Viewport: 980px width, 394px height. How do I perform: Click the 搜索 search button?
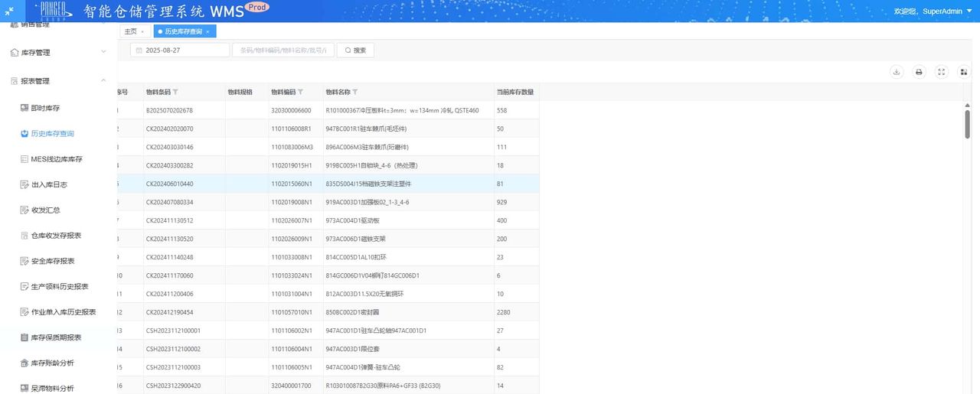[355, 50]
